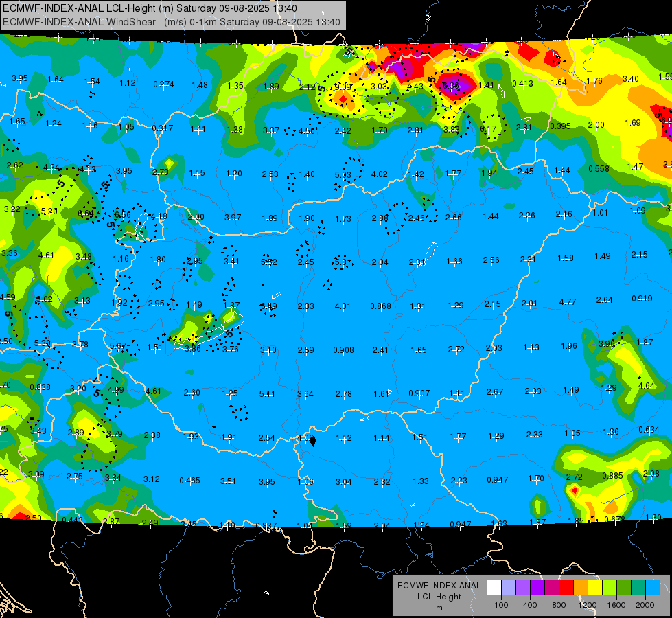Click the magenta swatch left of the red legend swatch
The image size is (672, 618).
tap(552, 588)
